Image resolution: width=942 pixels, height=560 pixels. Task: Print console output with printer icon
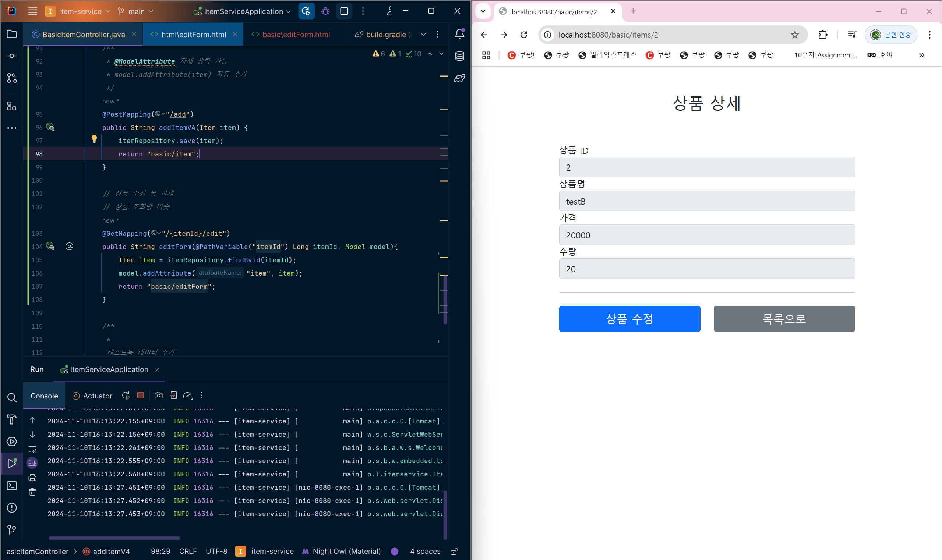tap(32, 477)
